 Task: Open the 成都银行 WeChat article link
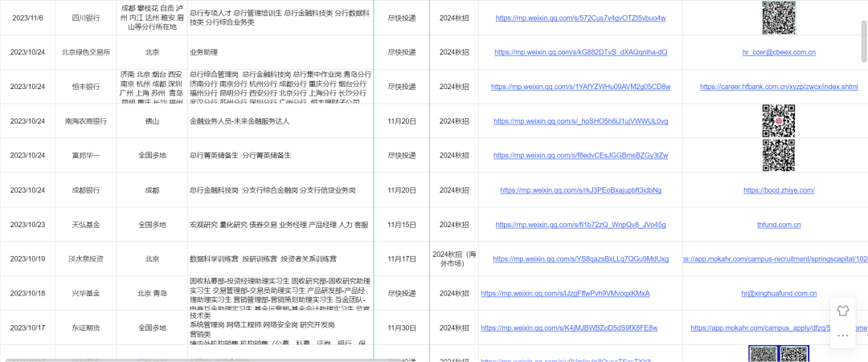581,190
